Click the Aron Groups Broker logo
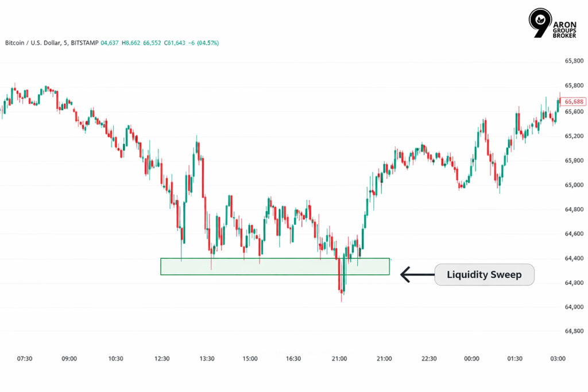The image size is (588, 392). click(x=551, y=25)
